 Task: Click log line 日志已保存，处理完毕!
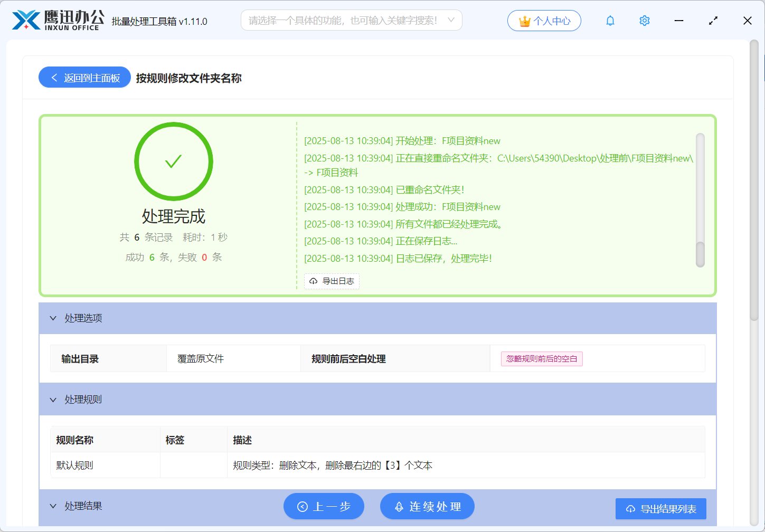(398, 259)
